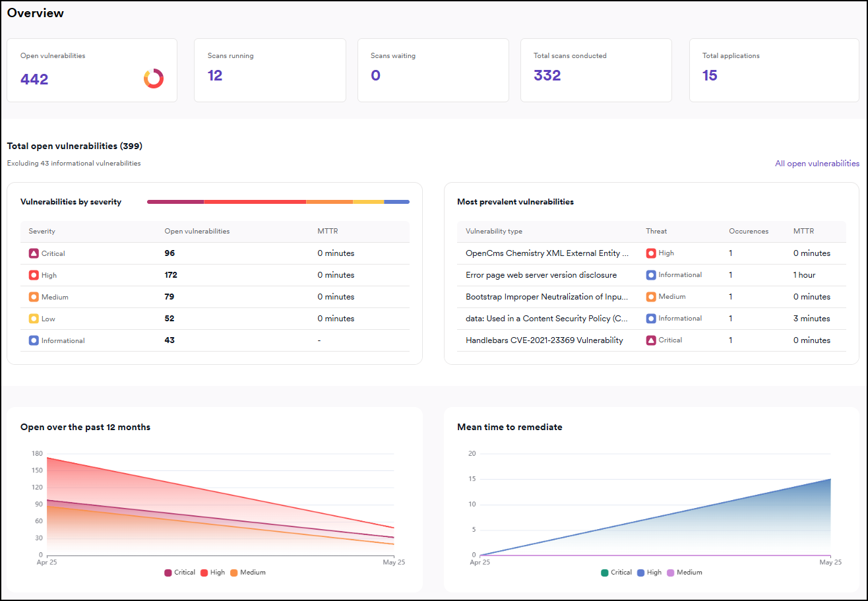
Task: Toggle the Critical series in the Open chart legend
Action: click(x=179, y=572)
